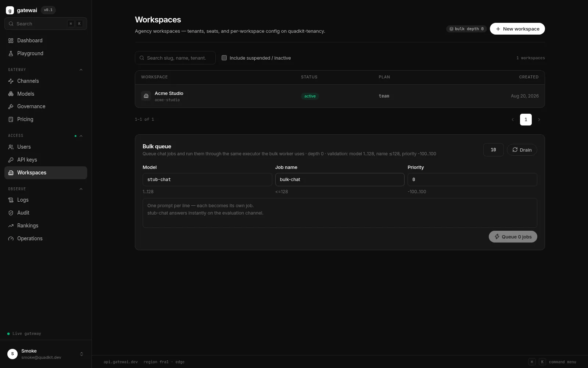Click the previous page arrow

point(513,120)
